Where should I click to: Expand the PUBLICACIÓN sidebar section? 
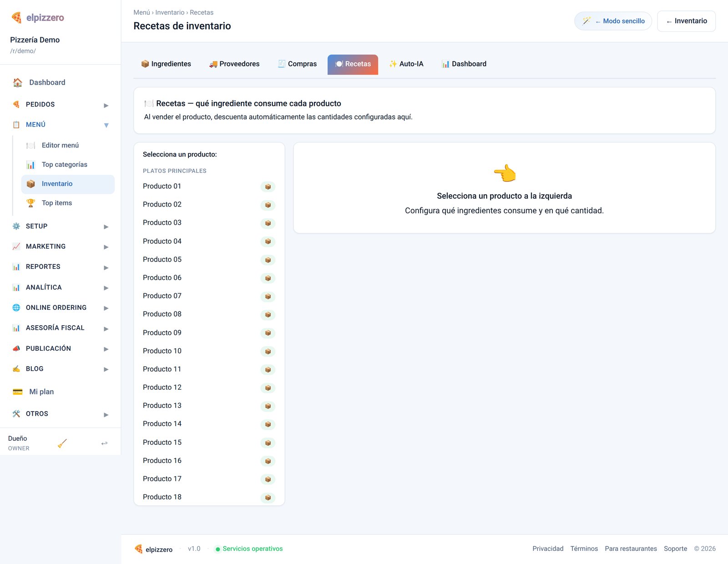click(61, 348)
